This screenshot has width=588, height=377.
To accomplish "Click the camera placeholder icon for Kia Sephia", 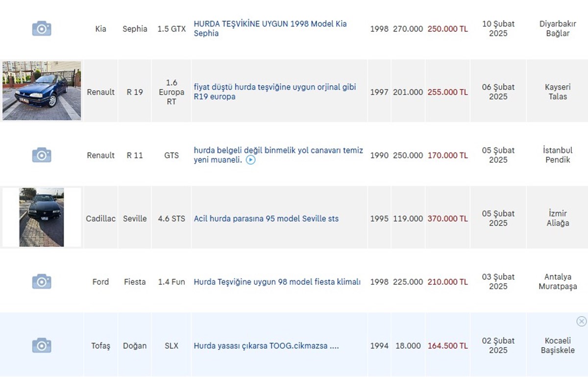I will point(42,28).
